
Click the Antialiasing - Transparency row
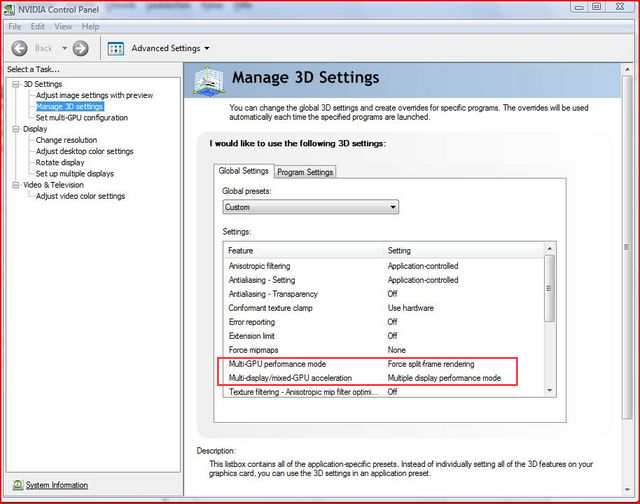click(x=384, y=294)
